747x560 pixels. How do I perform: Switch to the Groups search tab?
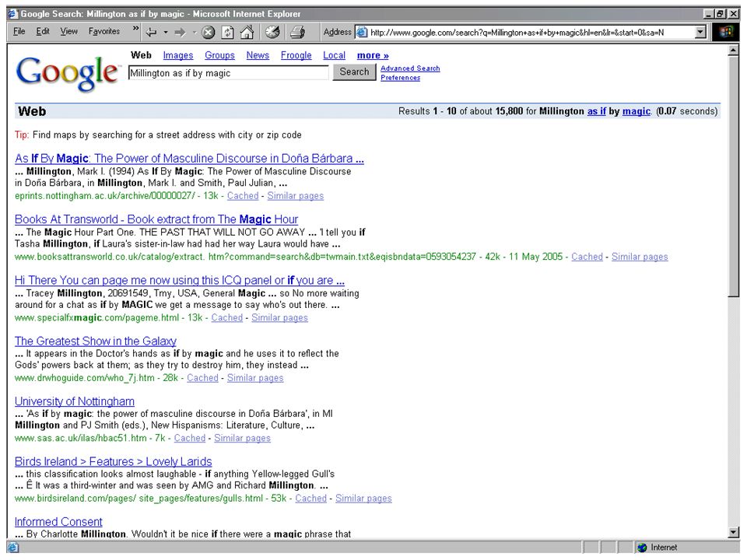(x=219, y=55)
